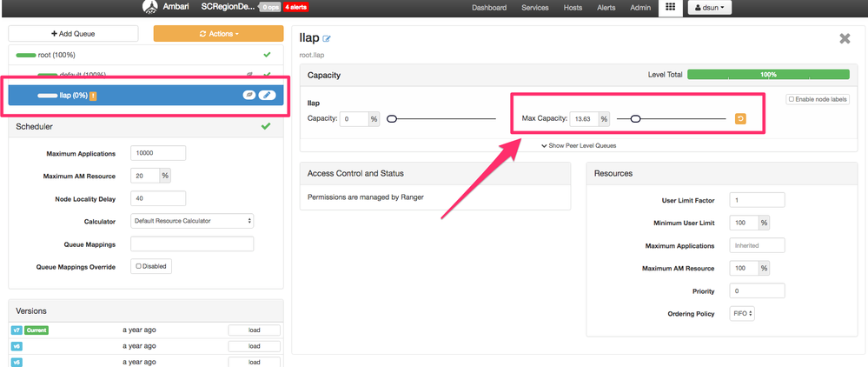
Task: Click the warning icon beside llap (0%)
Action: [x=93, y=96]
